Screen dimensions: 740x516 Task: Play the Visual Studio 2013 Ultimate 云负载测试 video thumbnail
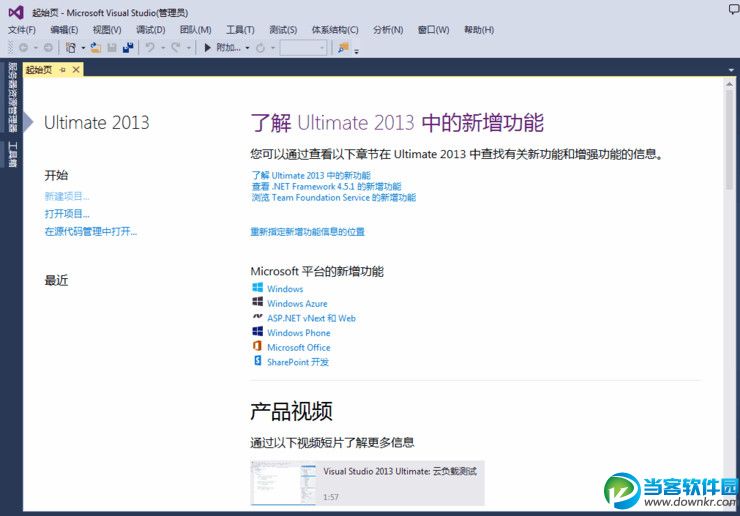point(283,482)
